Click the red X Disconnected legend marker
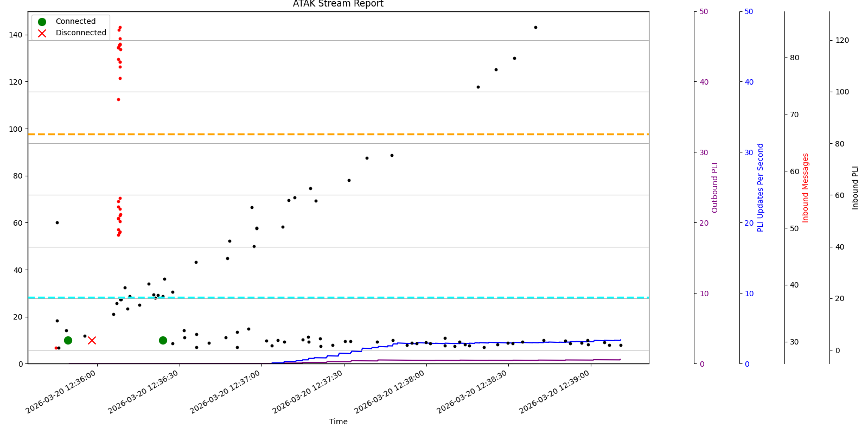The height and width of the screenshot is (434, 868). tap(42, 33)
